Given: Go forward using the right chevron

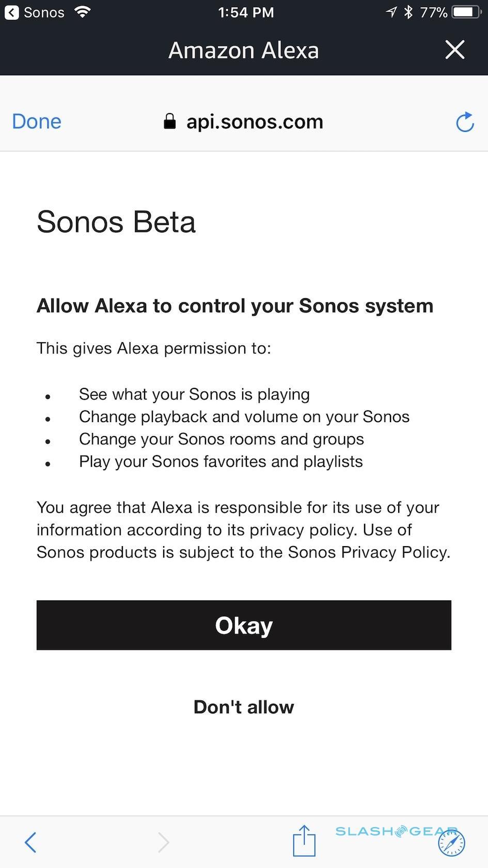Looking at the screenshot, I should (163, 842).
